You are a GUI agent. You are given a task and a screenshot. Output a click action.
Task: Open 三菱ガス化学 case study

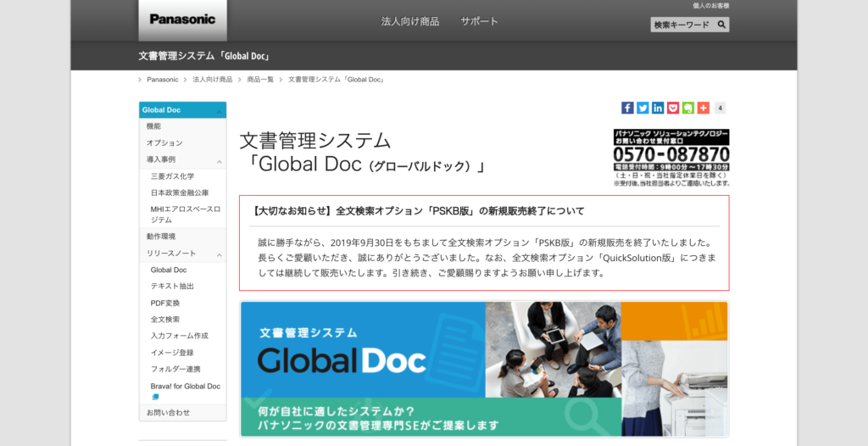click(x=172, y=176)
